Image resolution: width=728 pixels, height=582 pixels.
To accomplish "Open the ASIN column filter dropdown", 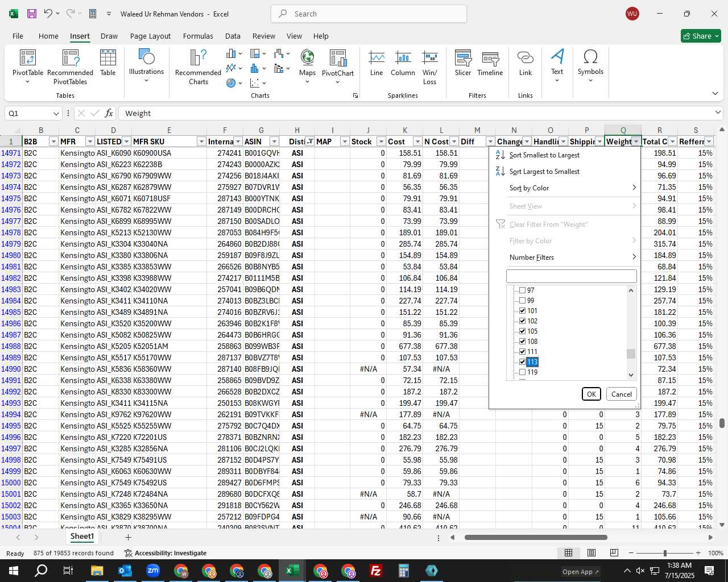I will click(274, 142).
